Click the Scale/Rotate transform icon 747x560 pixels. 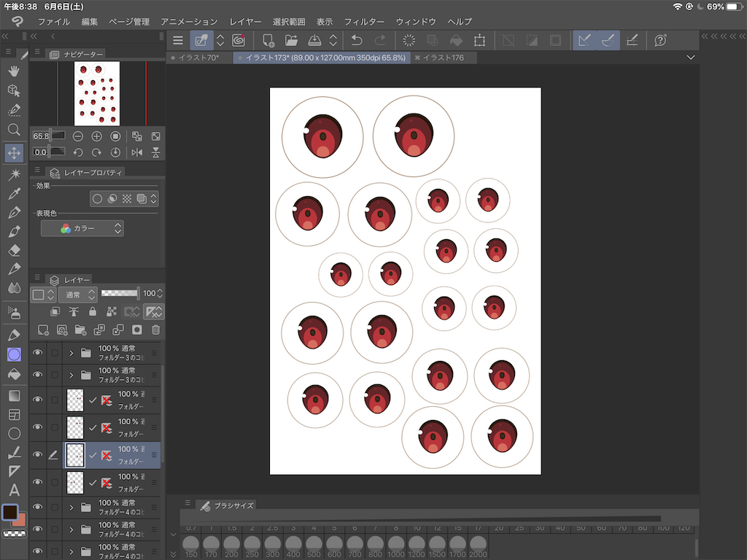(x=480, y=41)
